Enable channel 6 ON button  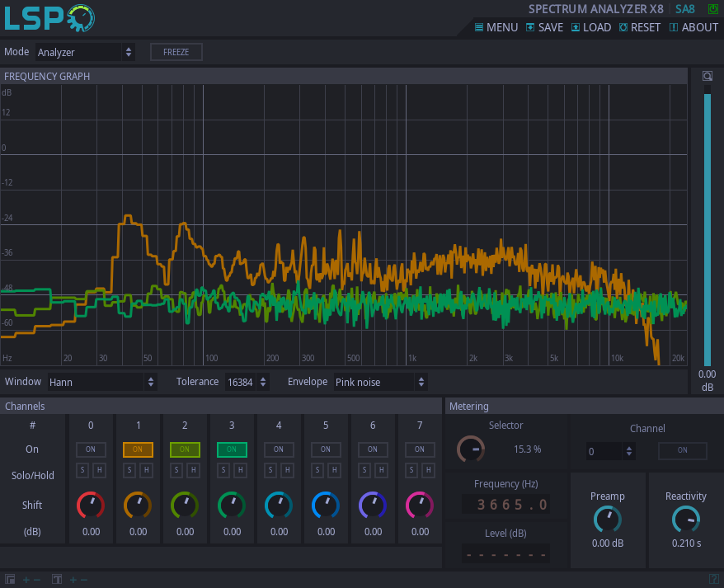click(373, 449)
